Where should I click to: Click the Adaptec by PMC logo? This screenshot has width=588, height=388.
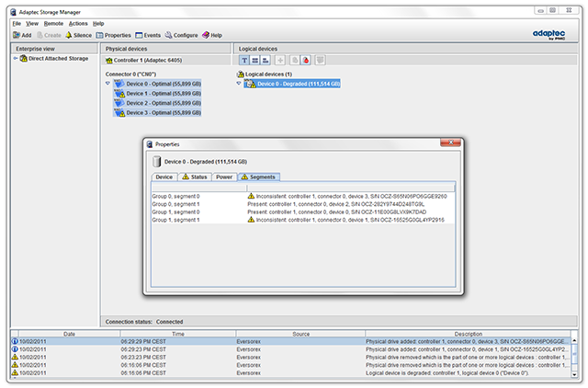[548, 35]
